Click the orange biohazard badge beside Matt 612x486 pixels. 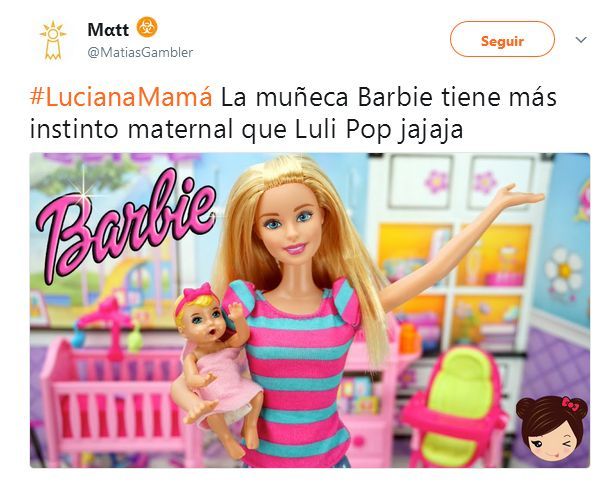(x=147, y=27)
